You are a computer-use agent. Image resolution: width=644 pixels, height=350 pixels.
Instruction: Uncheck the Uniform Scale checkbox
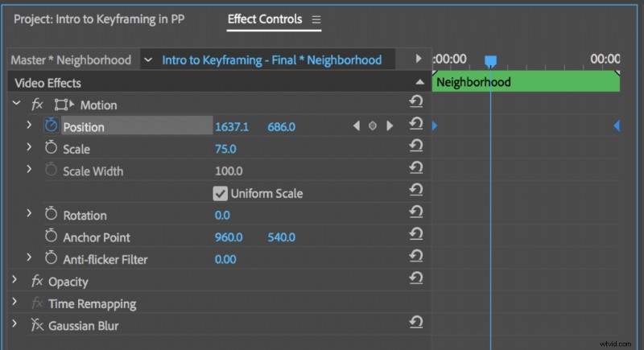click(x=220, y=193)
